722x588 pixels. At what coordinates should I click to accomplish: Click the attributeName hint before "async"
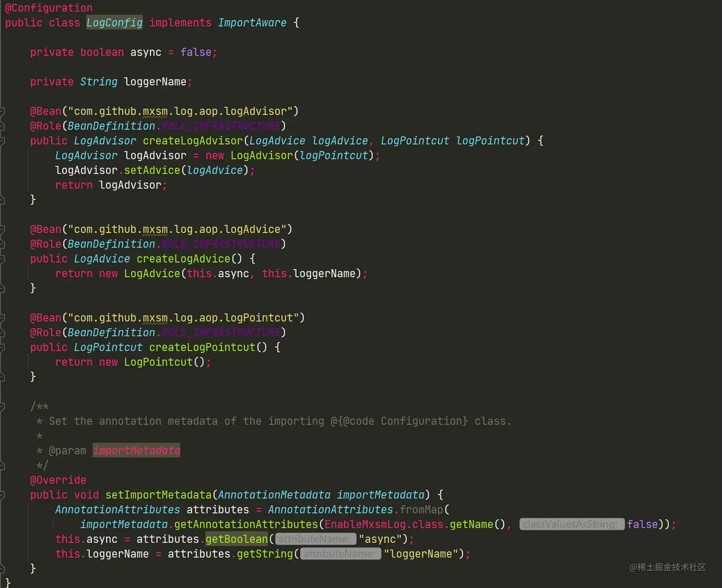pos(315,539)
